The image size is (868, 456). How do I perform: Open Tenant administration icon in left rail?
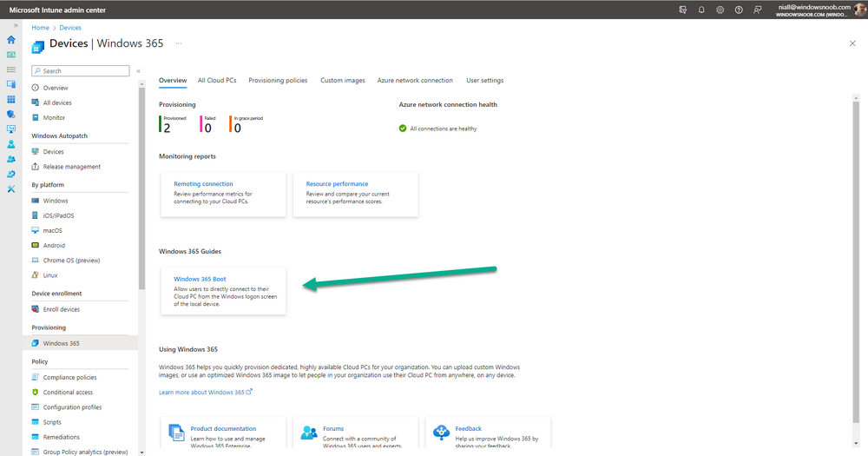coord(11,174)
